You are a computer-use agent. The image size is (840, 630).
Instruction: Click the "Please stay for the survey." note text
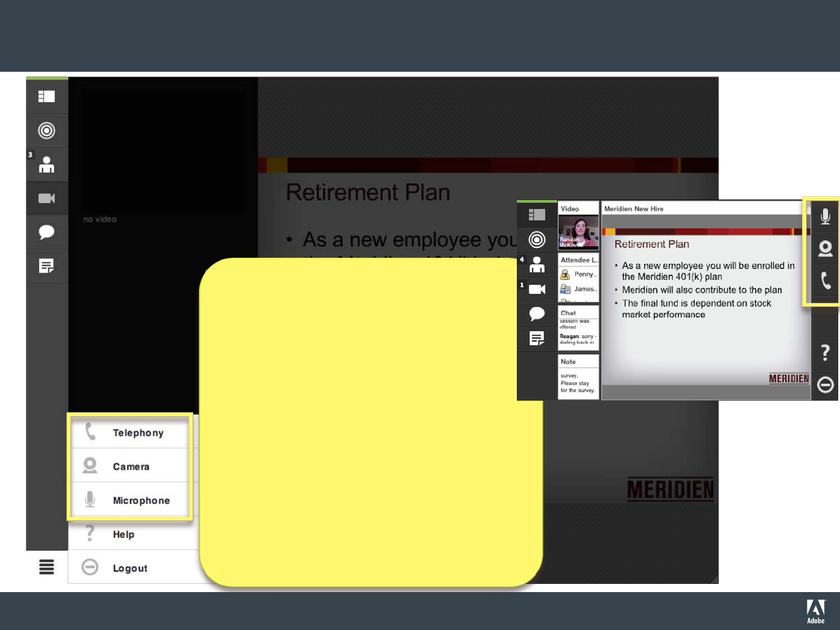click(577, 387)
